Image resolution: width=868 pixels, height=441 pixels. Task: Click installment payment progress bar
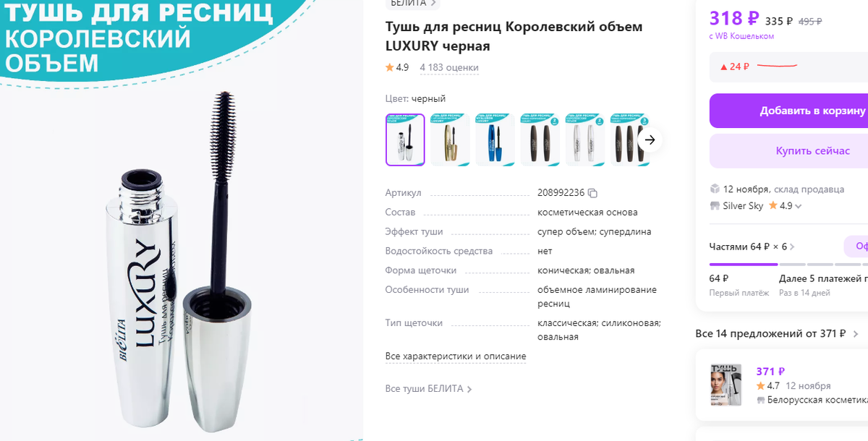(788, 264)
